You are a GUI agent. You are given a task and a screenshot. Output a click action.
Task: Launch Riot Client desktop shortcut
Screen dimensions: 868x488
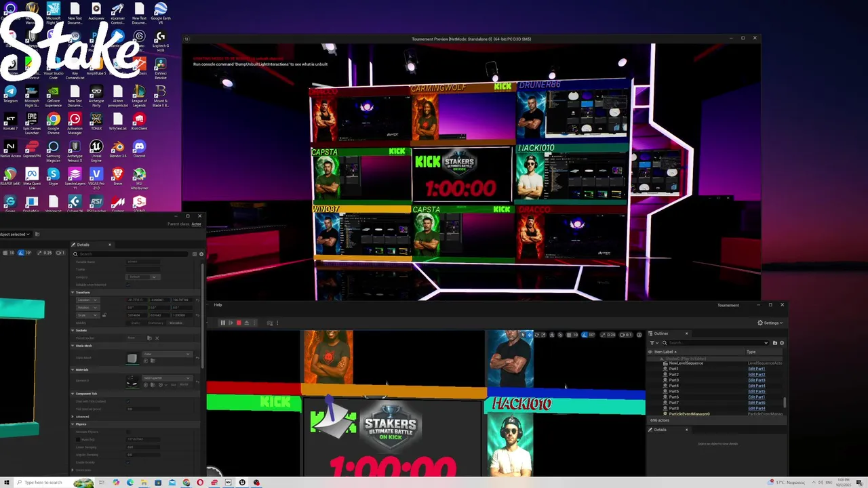pyautogui.click(x=139, y=122)
